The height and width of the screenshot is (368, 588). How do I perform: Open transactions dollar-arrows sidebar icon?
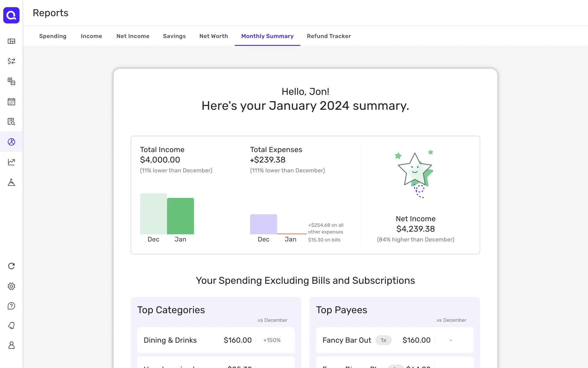11,61
